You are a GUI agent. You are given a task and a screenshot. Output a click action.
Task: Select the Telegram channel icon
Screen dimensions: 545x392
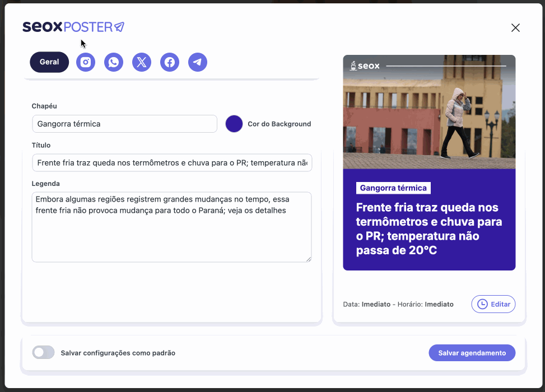tap(198, 62)
